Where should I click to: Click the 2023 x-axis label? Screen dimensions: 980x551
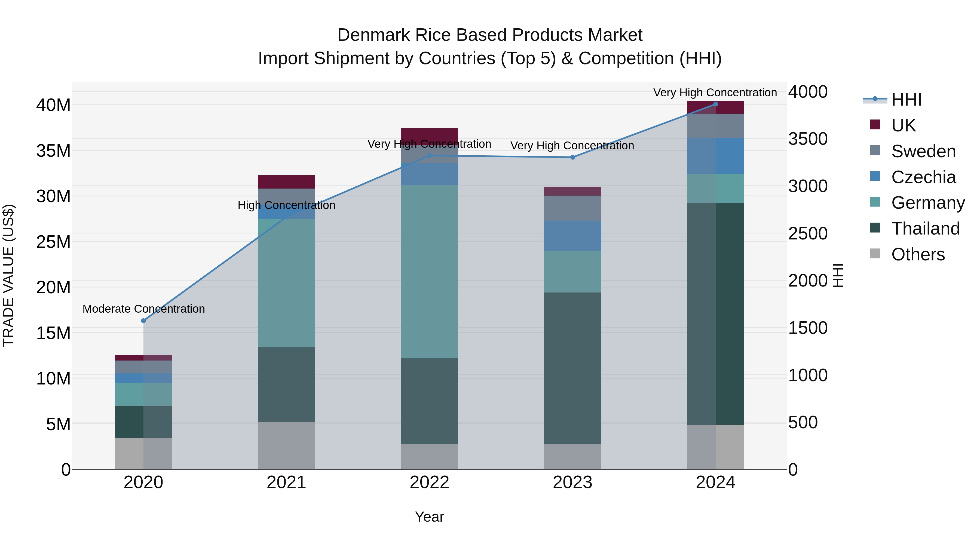[572, 482]
